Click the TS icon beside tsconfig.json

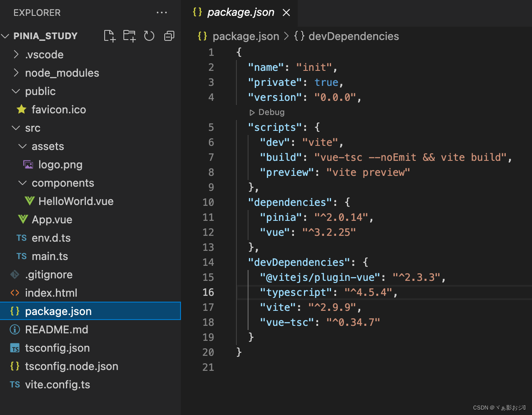click(15, 348)
